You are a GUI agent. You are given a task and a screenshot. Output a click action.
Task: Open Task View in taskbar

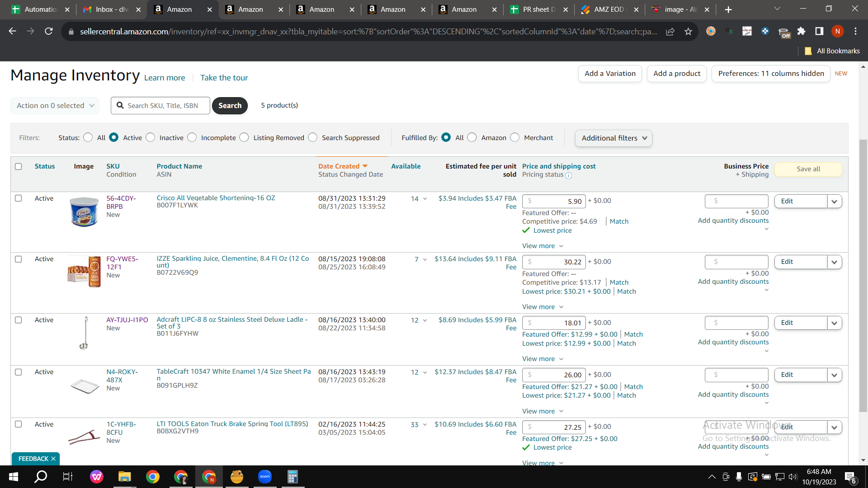click(x=68, y=477)
